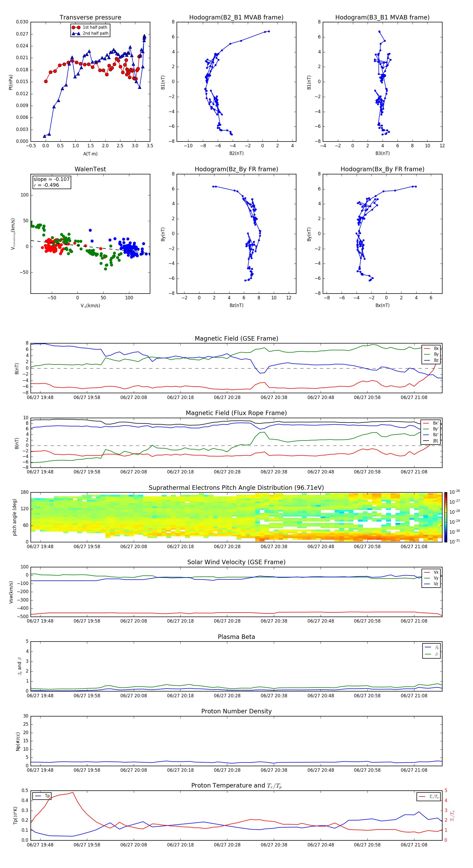Click the 'V_A(km/s)' axis label
473x868 pixels.
(90, 306)
